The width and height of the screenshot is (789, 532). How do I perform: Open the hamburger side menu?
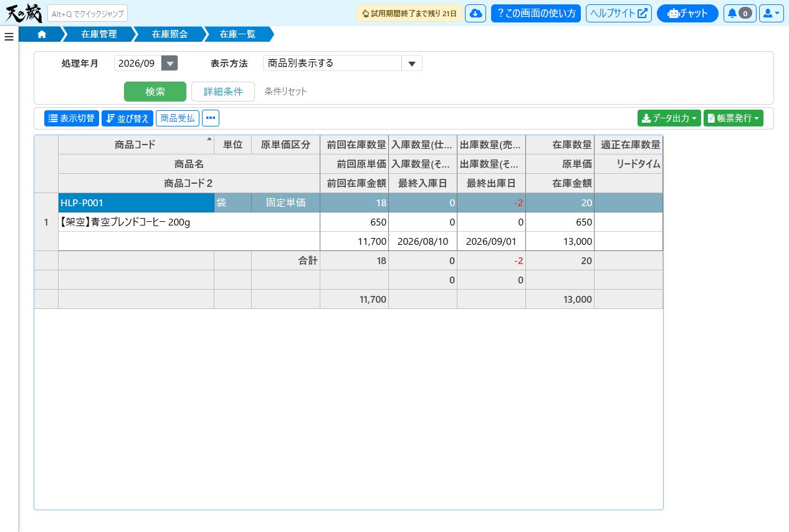click(x=9, y=37)
